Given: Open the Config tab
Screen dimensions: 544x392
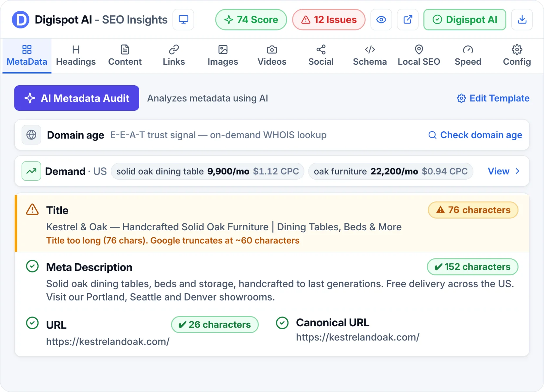Looking at the screenshot, I should tap(517, 56).
